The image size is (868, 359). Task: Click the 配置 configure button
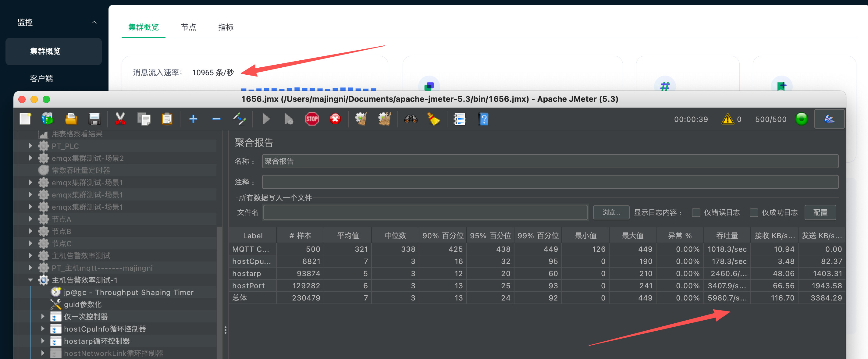coord(820,212)
